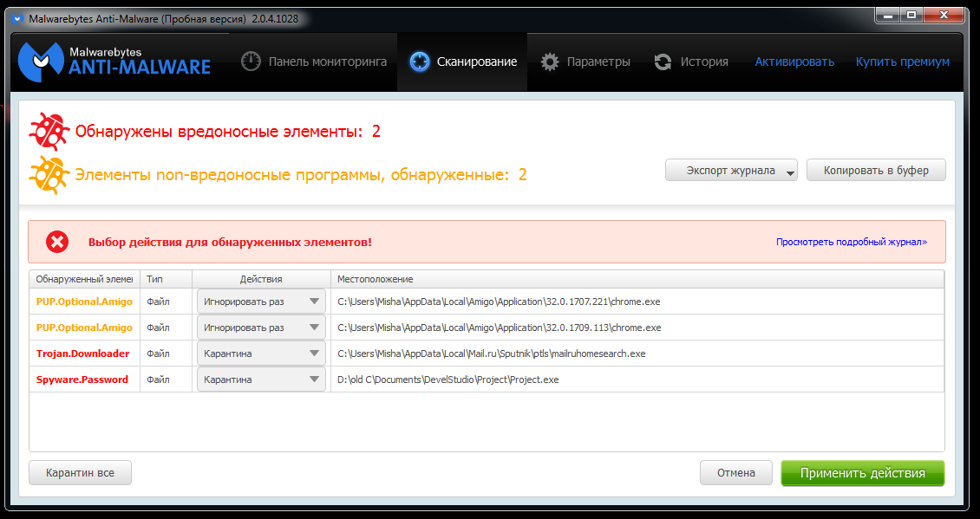Open Просмотреть подробный журнал link
The height and width of the screenshot is (519, 980).
pyautogui.click(x=851, y=243)
